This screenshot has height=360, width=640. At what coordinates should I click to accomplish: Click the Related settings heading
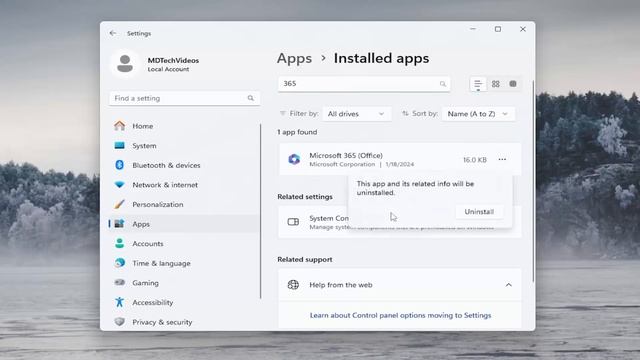[x=305, y=197]
